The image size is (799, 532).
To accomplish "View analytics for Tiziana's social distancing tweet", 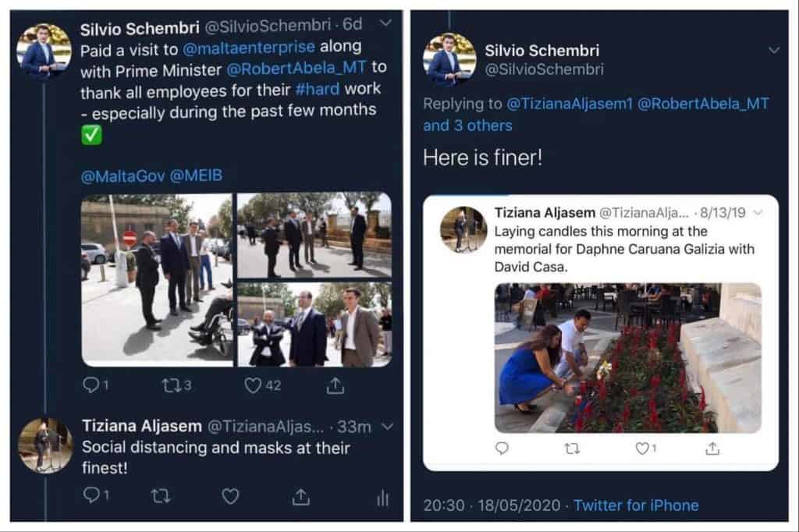I will [382, 498].
